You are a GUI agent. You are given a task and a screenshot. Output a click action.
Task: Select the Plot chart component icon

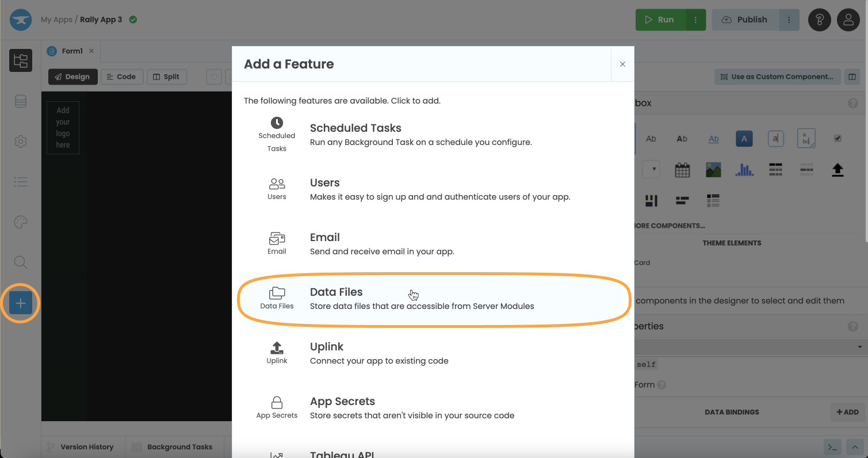744,169
